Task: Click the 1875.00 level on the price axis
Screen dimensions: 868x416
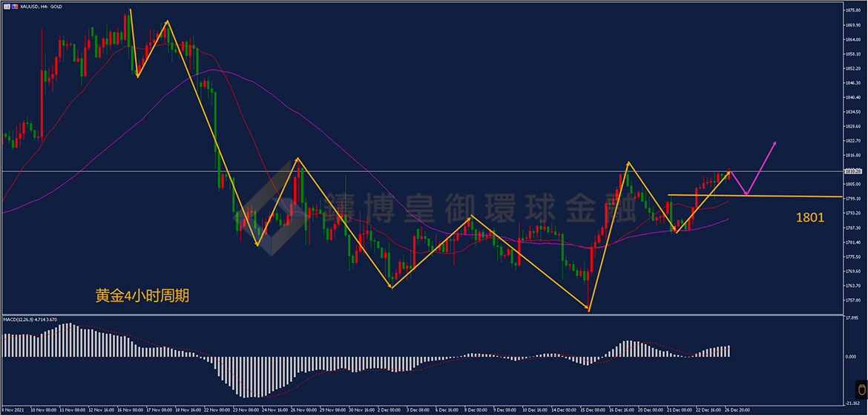Action: (x=853, y=10)
